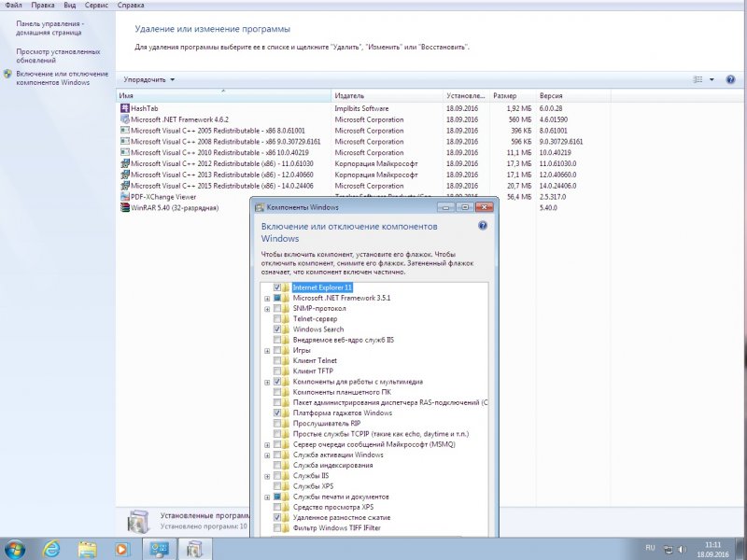This screenshot has width=747, height=560.
Task: Enable the Telnet-сервер checkbox
Action: click(276, 319)
